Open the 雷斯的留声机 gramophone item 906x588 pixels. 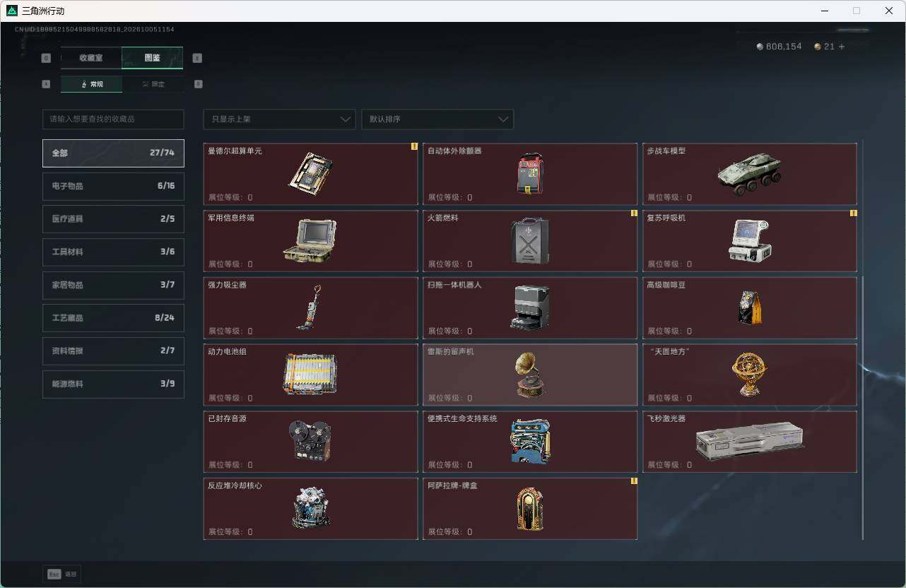530,375
